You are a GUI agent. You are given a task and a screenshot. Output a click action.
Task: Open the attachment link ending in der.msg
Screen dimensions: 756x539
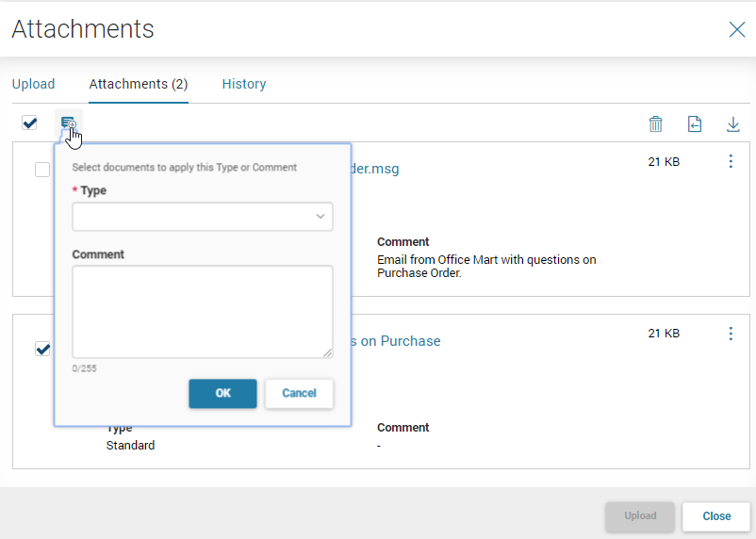tap(375, 169)
